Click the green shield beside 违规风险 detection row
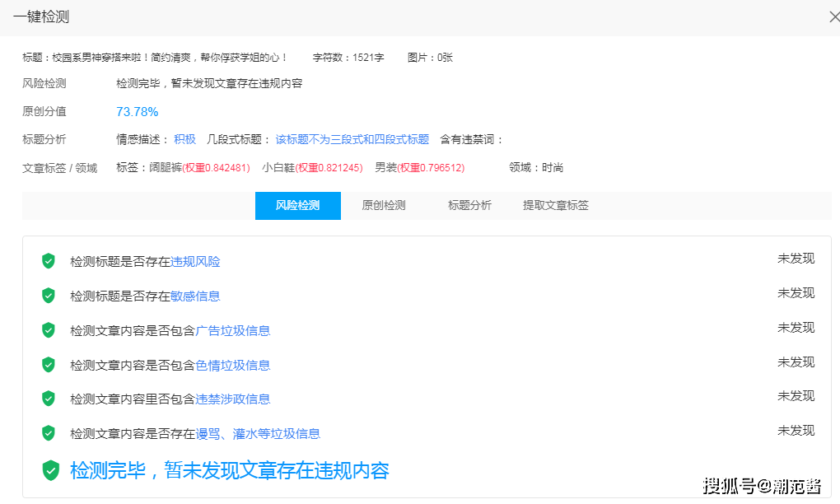 tap(49, 260)
